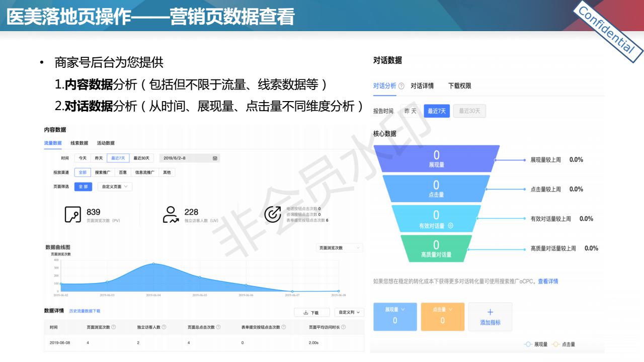Click the help icon next to 页面浏览次数 column header
Viewport: 644px width, 362px height.
(x=114, y=327)
